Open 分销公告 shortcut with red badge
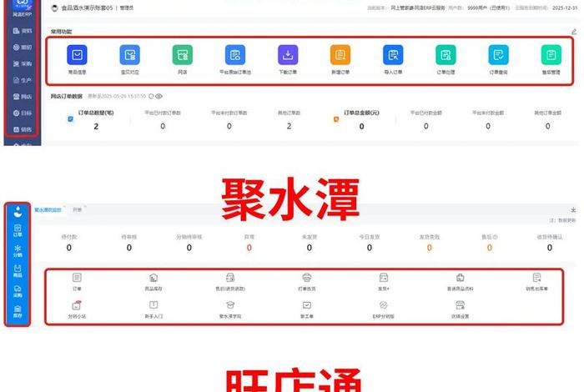Viewport: 584px width, 392px height. [x=77, y=309]
